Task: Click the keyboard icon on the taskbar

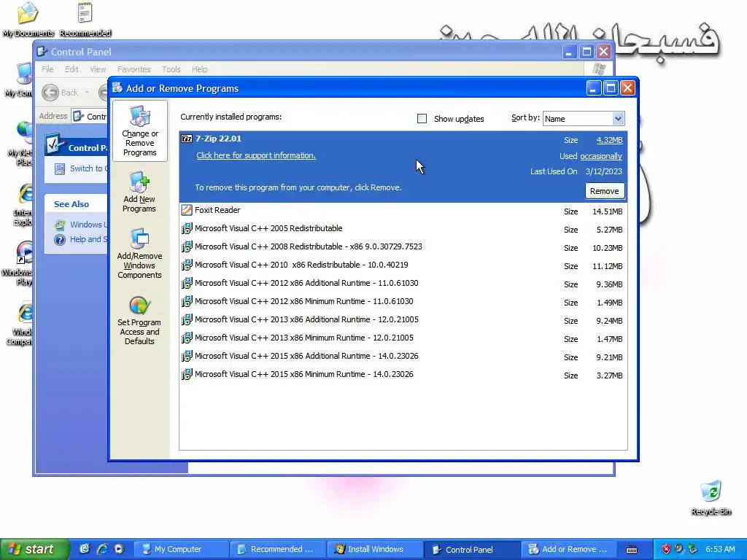Action: tap(632, 550)
